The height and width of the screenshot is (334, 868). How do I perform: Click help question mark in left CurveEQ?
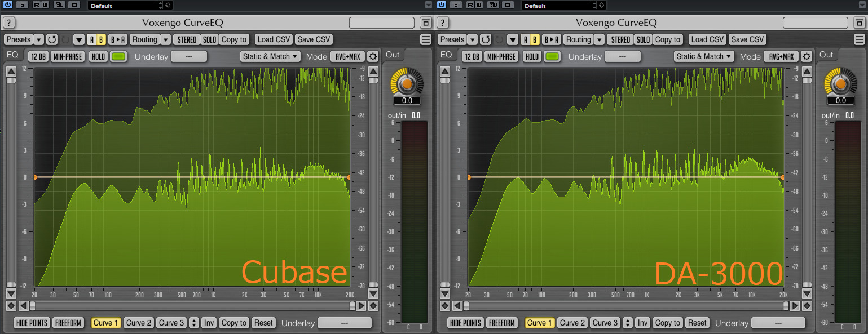coord(10,23)
